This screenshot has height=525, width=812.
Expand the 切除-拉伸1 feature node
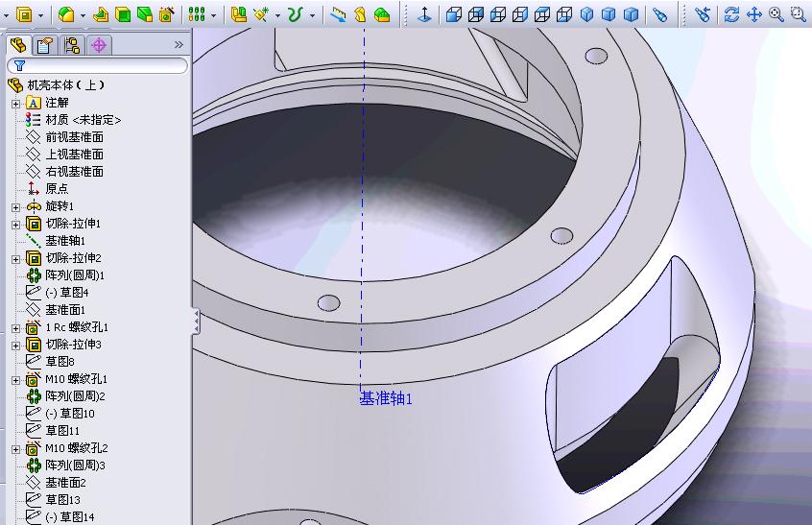tap(15, 225)
